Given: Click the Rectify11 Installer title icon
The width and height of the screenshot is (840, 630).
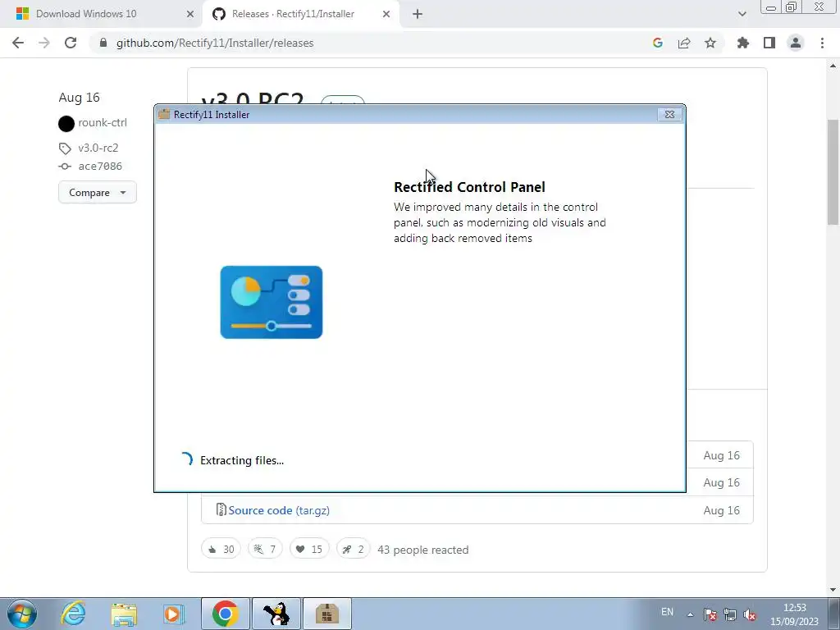Looking at the screenshot, I should (164, 114).
